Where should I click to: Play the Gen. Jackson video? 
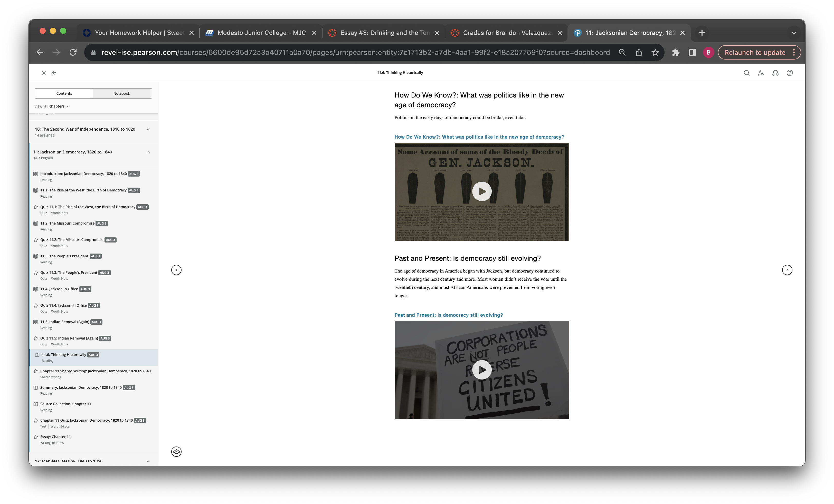click(x=482, y=191)
